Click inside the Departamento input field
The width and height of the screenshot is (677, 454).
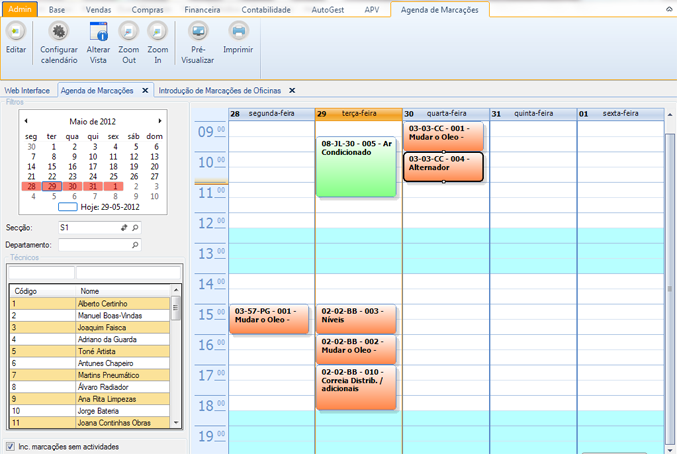tap(99, 244)
